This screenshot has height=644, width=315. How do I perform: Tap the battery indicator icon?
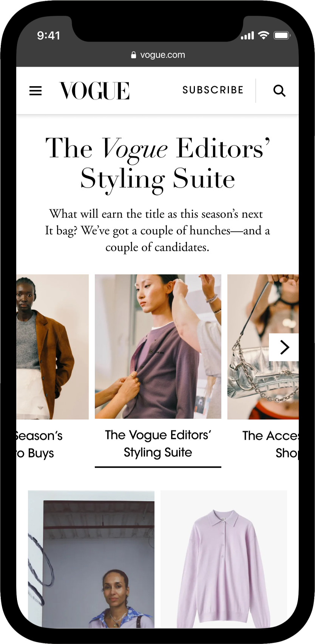282,36
